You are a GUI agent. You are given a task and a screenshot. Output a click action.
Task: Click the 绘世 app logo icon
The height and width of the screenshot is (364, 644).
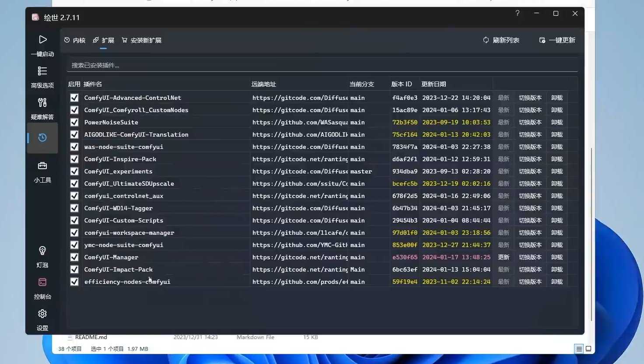[x=35, y=17]
